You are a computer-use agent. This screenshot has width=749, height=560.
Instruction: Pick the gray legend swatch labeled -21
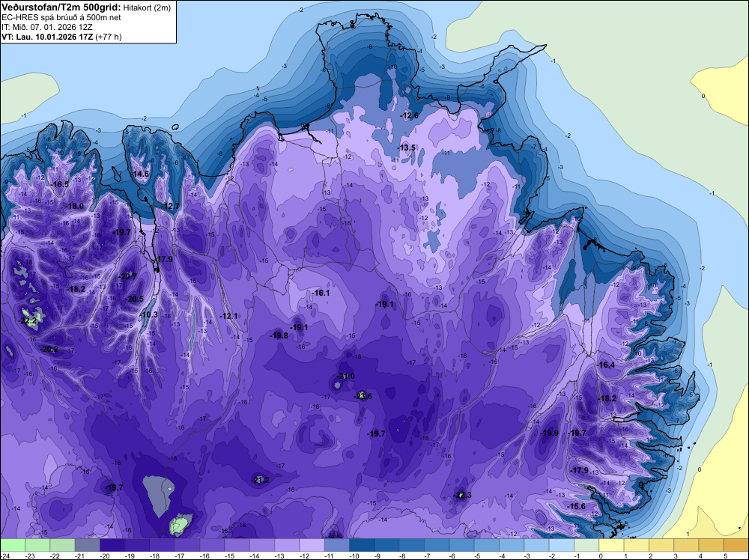click(x=87, y=545)
